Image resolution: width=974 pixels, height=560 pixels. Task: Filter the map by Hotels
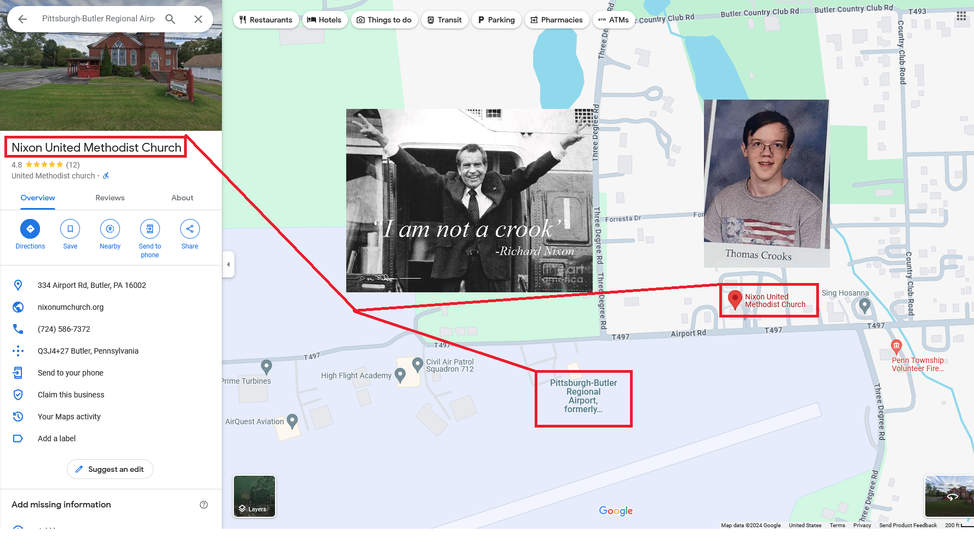(x=325, y=20)
